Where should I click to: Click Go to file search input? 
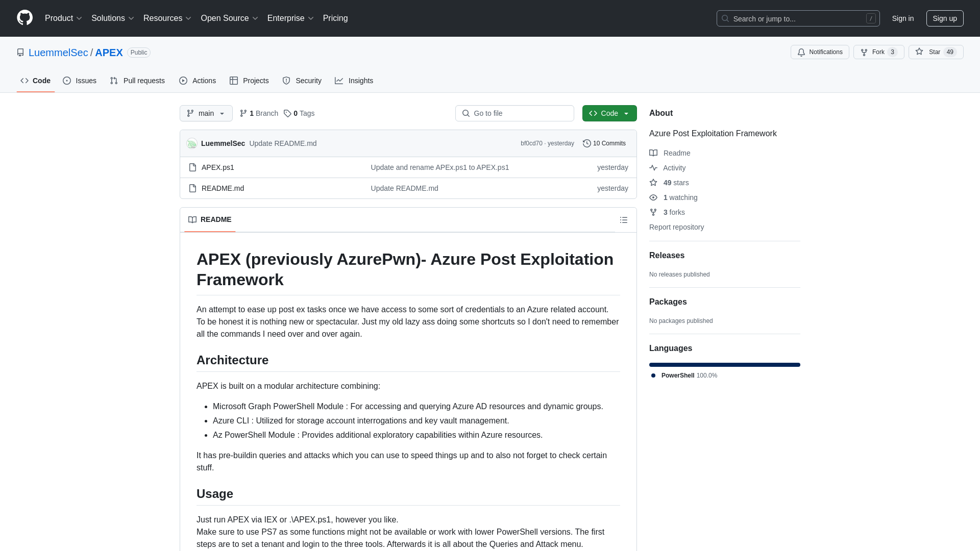tap(514, 113)
